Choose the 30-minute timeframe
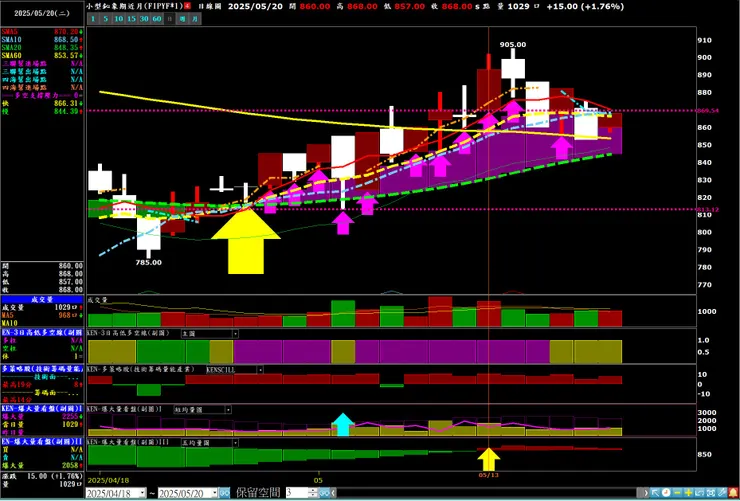Viewport: 740px width, 501px height. click(x=144, y=19)
